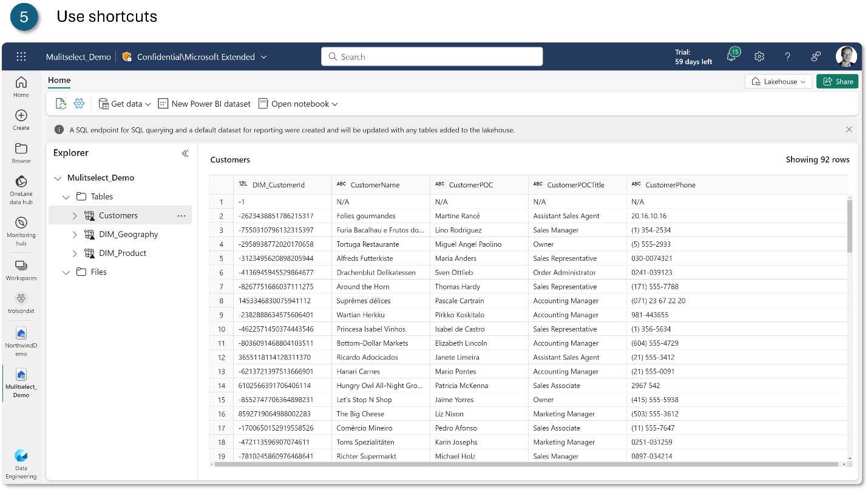Open the settings gear in top bar
This screenshot has width=868, height=490.
(759, 56)
